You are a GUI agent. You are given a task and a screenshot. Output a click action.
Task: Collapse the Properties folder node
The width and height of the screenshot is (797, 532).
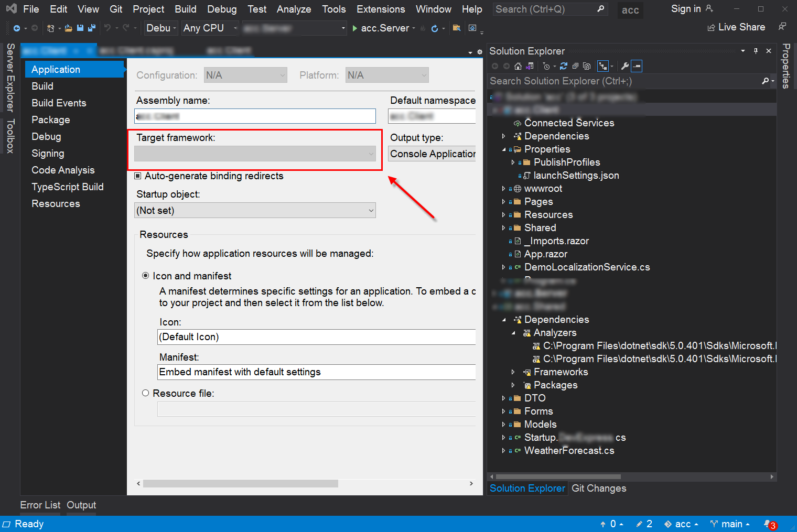pyautogui.click(x=503, y=149)
